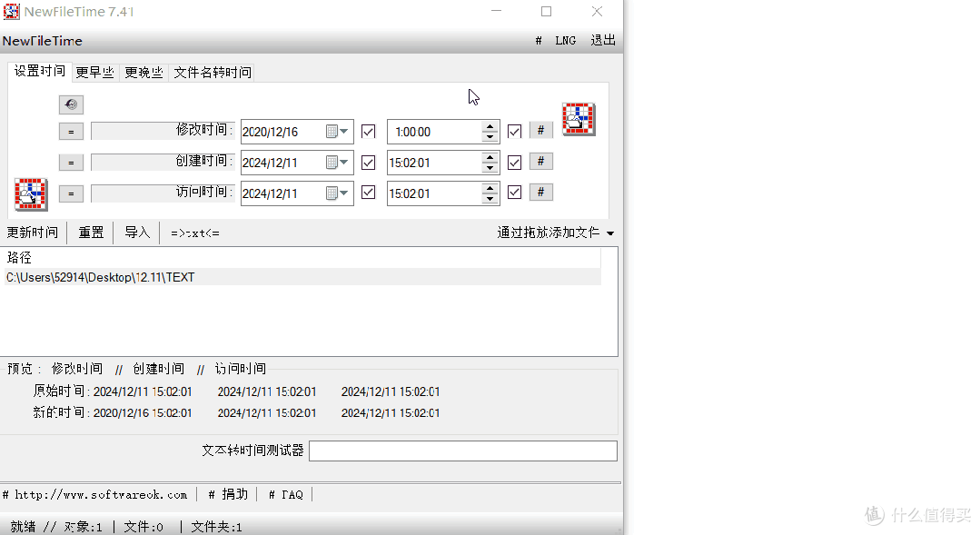Image resolution: width=980 pixels, height=535 pixels.
Task: Click the NewFileTime logo icon at right
Action: click(x=579, y=119)
